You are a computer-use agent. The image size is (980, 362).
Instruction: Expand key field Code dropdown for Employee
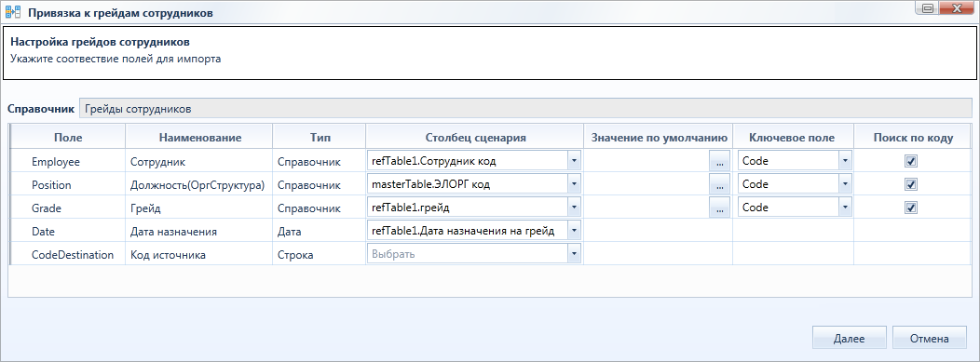(x=845, y=161)
